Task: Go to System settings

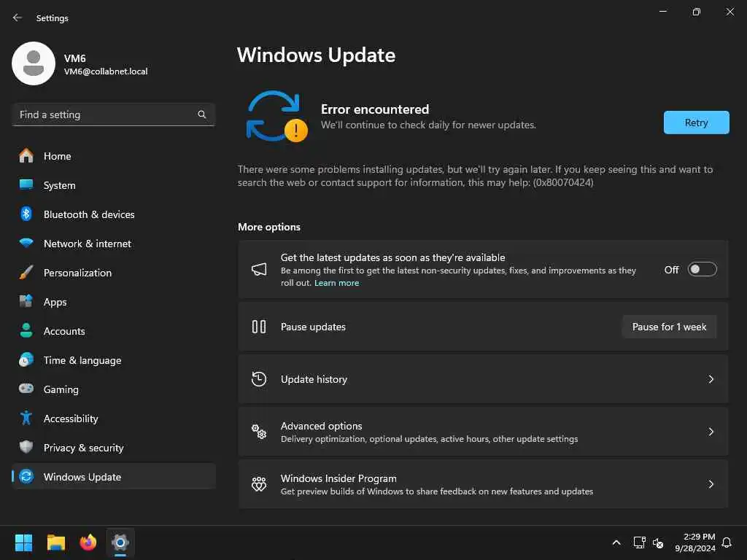Action: (x=114, y=184)
